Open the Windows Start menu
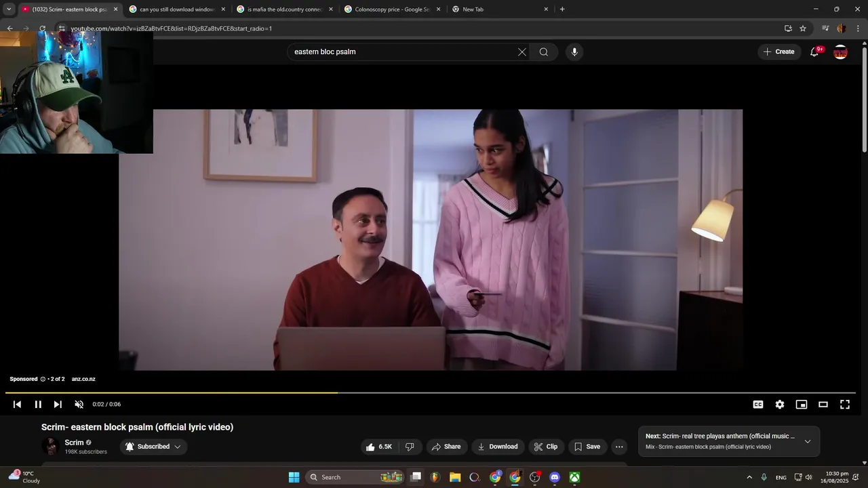The width and height of the screenshot is (868, 488). click(294, 477)
